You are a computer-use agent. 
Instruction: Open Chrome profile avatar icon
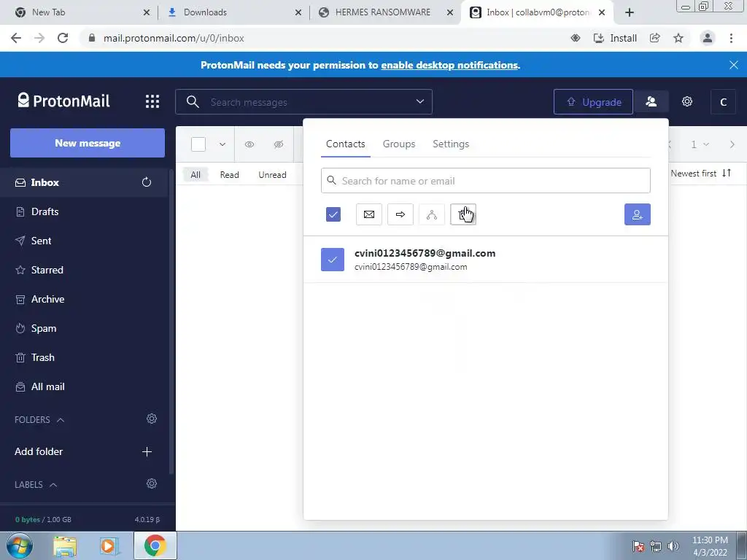click(708, 38)
